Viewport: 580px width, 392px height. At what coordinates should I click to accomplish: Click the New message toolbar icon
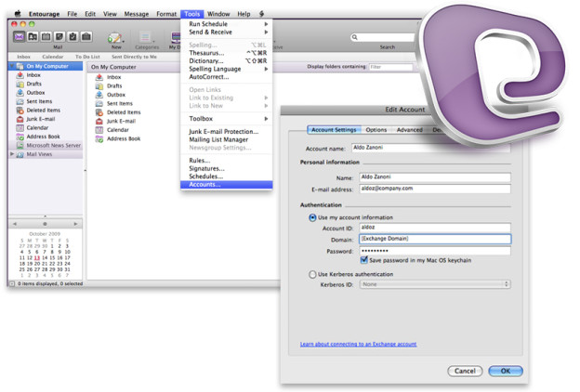click(115, 37)
